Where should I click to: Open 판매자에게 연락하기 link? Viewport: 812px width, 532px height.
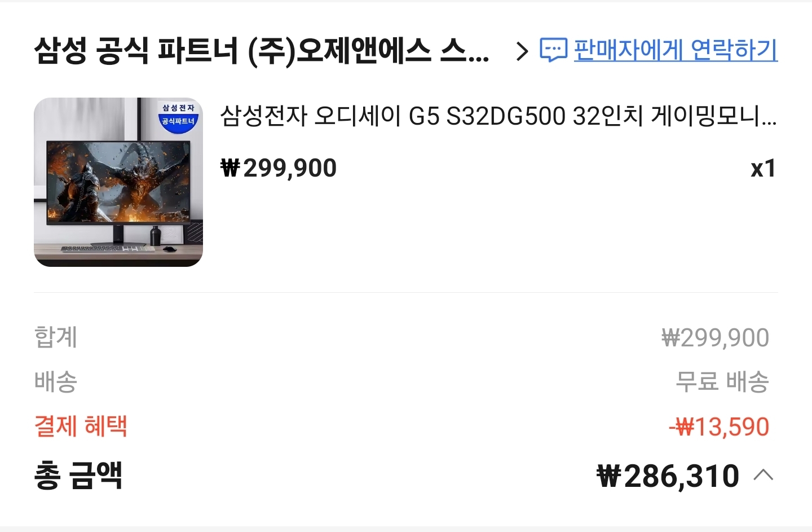pos(676,50)
